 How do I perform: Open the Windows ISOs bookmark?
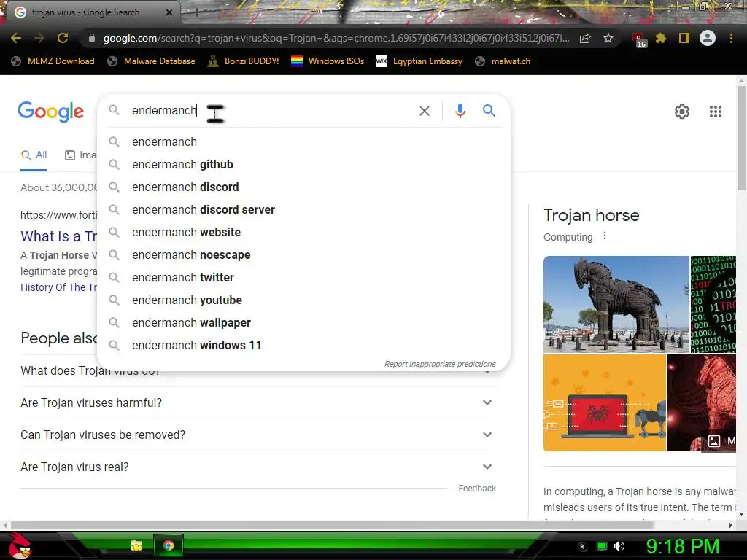pyautogui.click(x=328, y=61)
